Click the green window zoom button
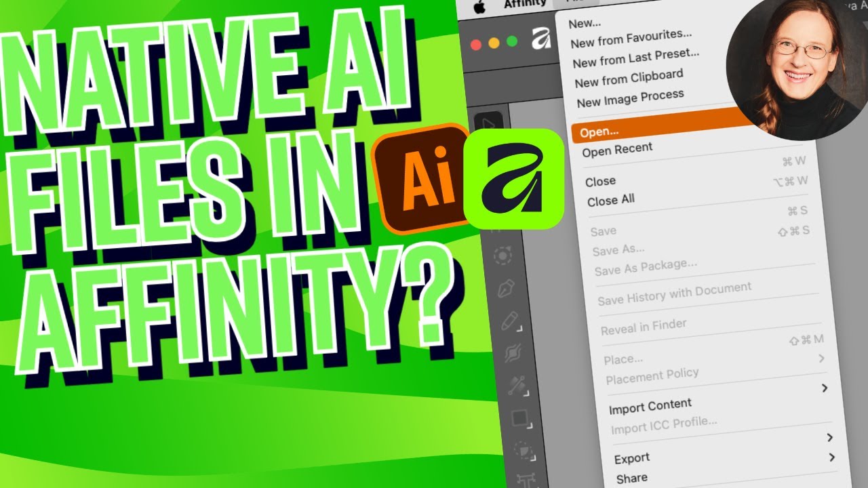 point(512,41)
